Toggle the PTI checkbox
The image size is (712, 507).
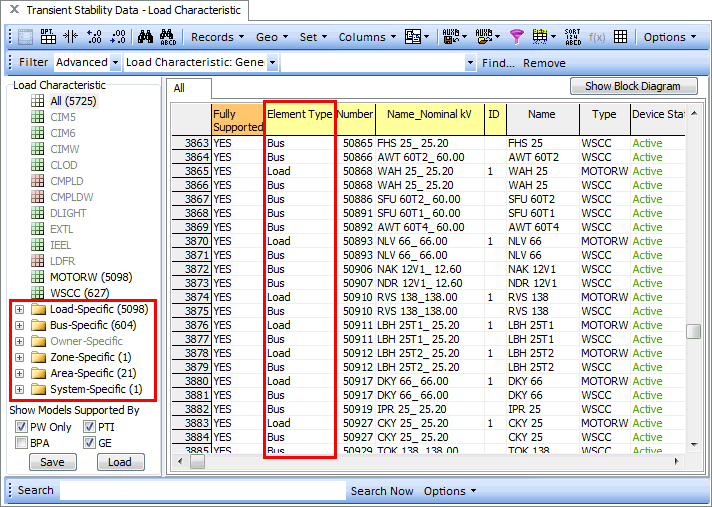pos(89,427)
